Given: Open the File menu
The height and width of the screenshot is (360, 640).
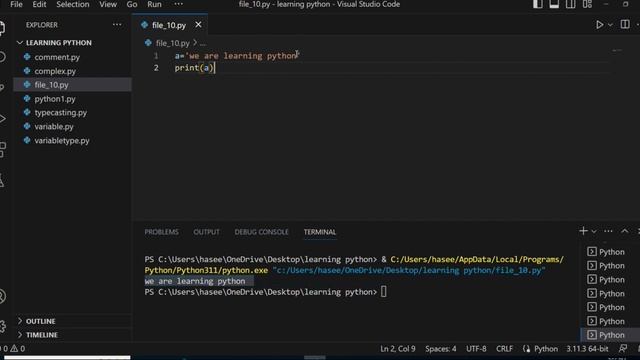Looking at the screenshot, I should tap(16, 4).
